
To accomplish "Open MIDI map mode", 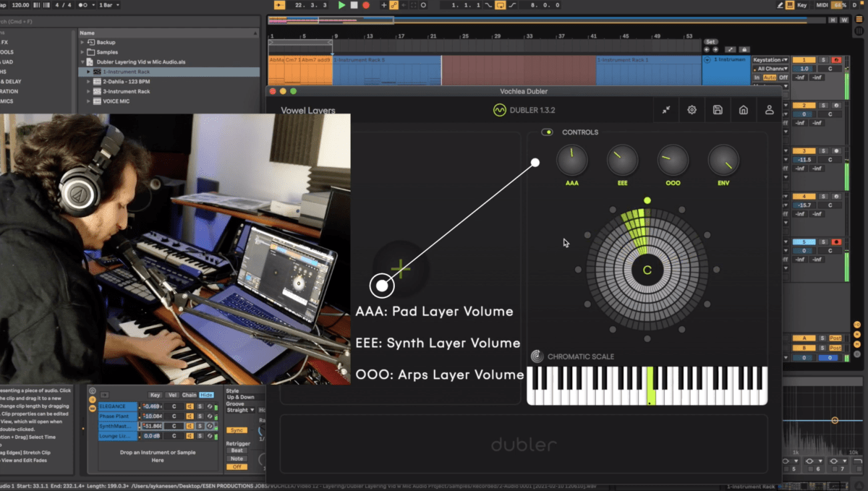I will [822, 5].
